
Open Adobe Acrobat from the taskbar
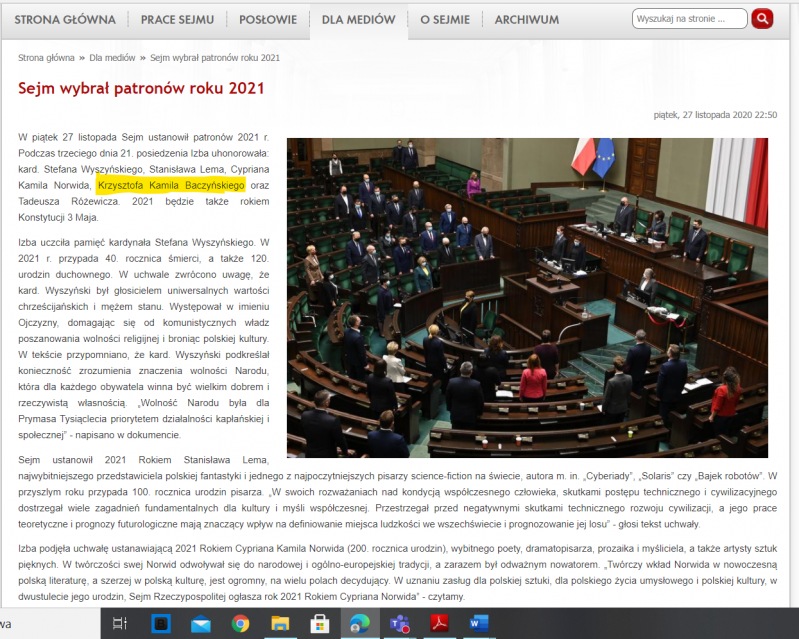[439, 623]
